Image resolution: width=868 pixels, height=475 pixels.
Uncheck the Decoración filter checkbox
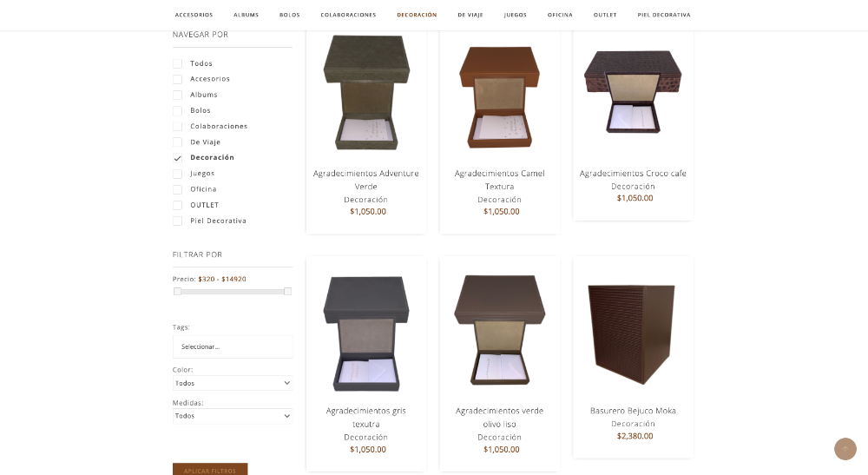(x=178, y=158)
